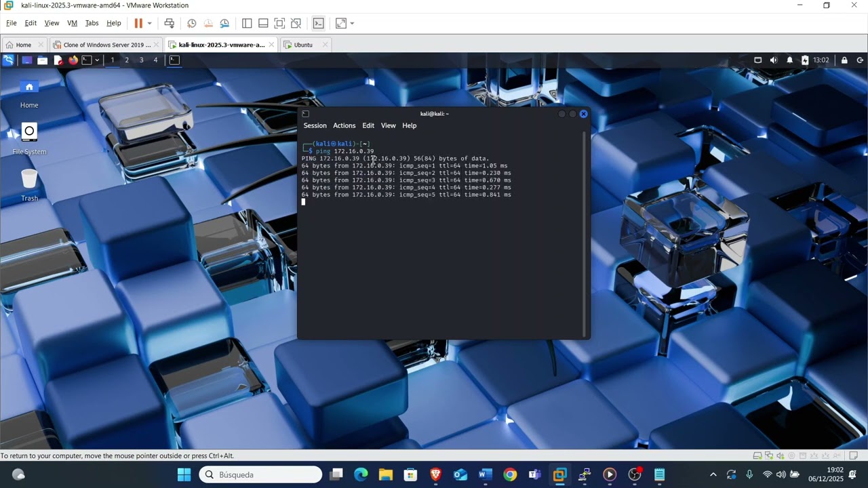
Task: Click the Kali log out icon
Action: click(x=860, y=60)
